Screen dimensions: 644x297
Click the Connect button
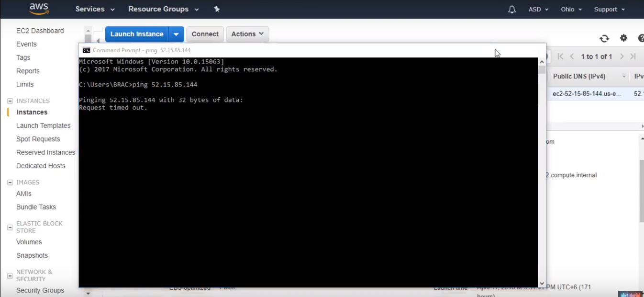[205, 34]
